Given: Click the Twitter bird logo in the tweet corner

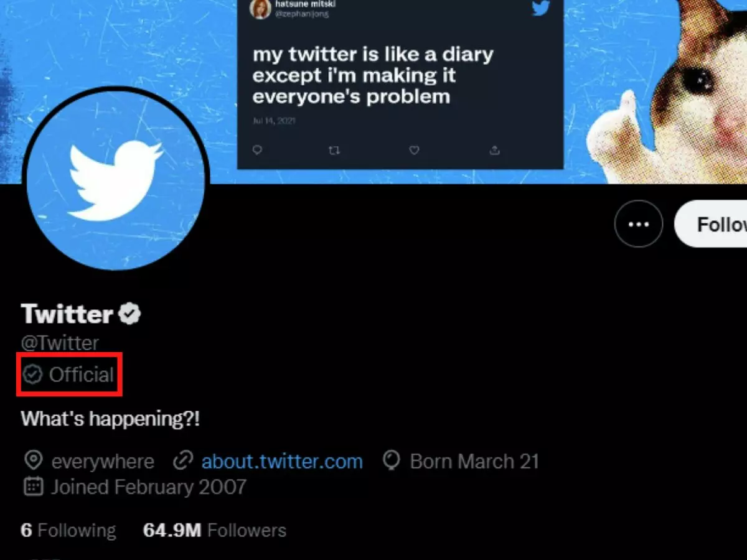Looking at the screenshot, I should (x=540, y=9).
